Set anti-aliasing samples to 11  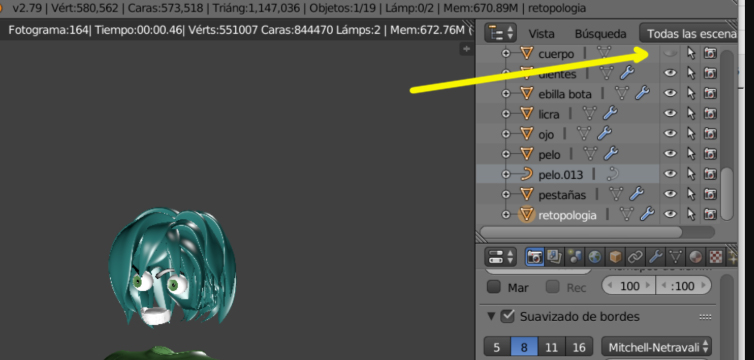tap(552, 347)
